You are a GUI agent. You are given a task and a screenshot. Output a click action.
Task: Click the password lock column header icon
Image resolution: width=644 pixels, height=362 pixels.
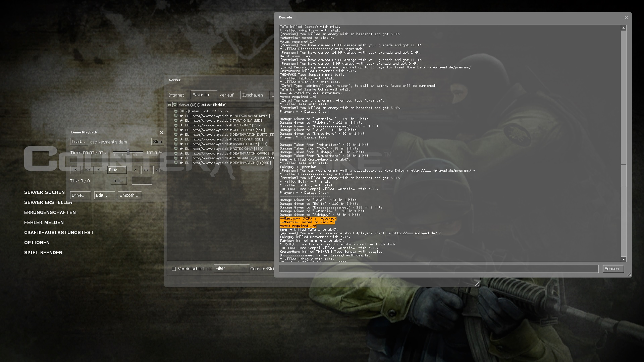click(x=170, y=105)
